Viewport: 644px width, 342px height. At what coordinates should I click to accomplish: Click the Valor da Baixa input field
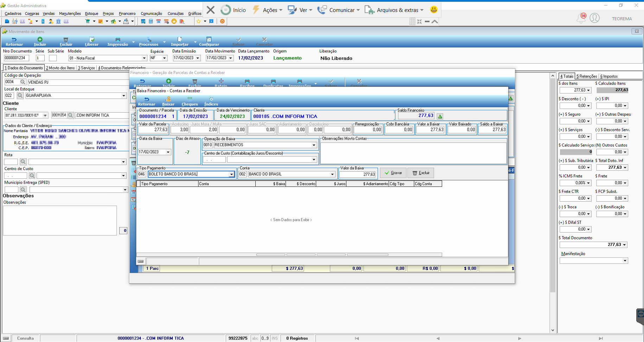click(x=358, y=174)
